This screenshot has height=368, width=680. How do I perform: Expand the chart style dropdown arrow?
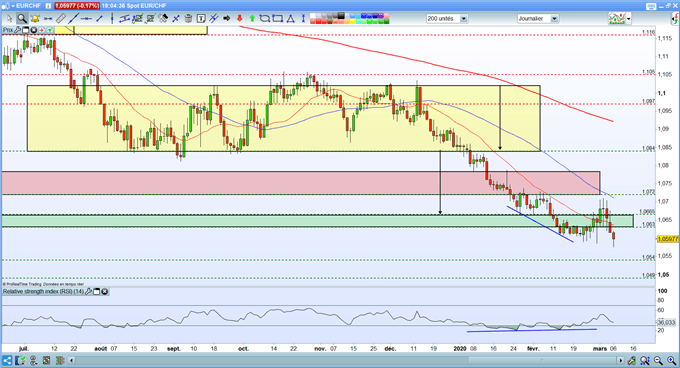pos(629,19)
